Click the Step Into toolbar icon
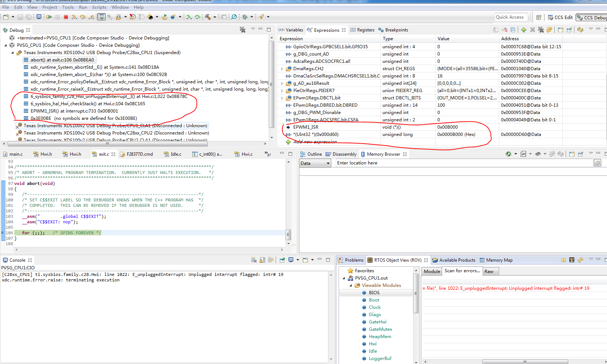Screen dimensions: 607x364 coord(74,17)
